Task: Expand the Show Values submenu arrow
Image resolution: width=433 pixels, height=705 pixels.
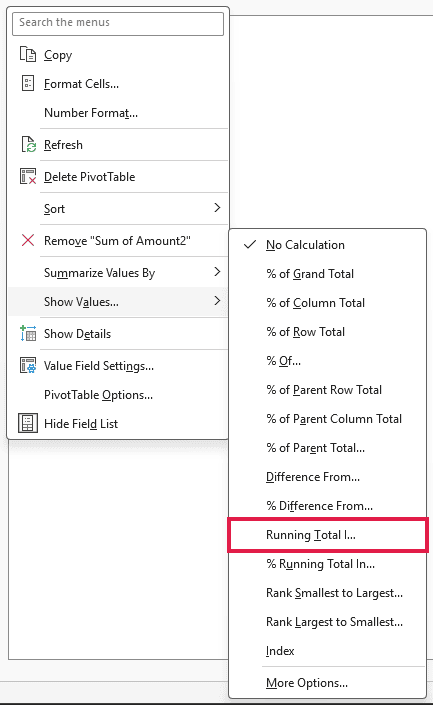Action: [x=217, y=300]
